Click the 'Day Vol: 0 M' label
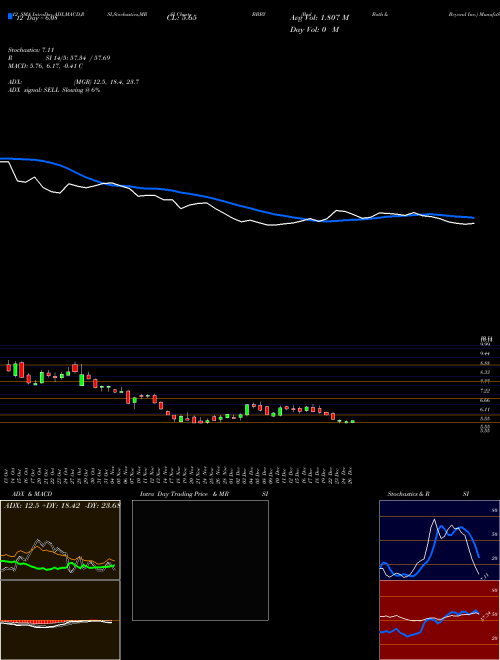This screenshot has height=660, width=500. coord(314,29)
